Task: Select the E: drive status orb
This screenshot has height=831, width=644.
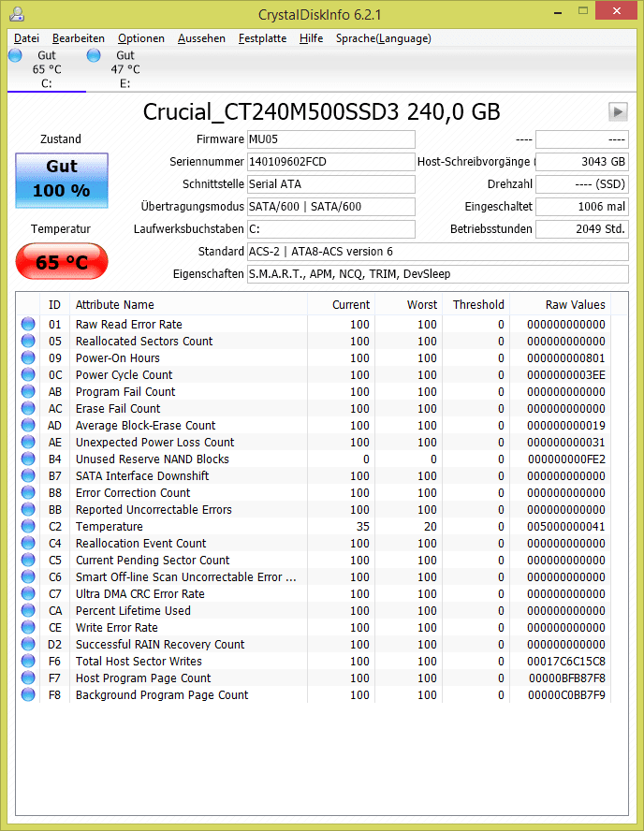Action: click(x=94, y=55)
